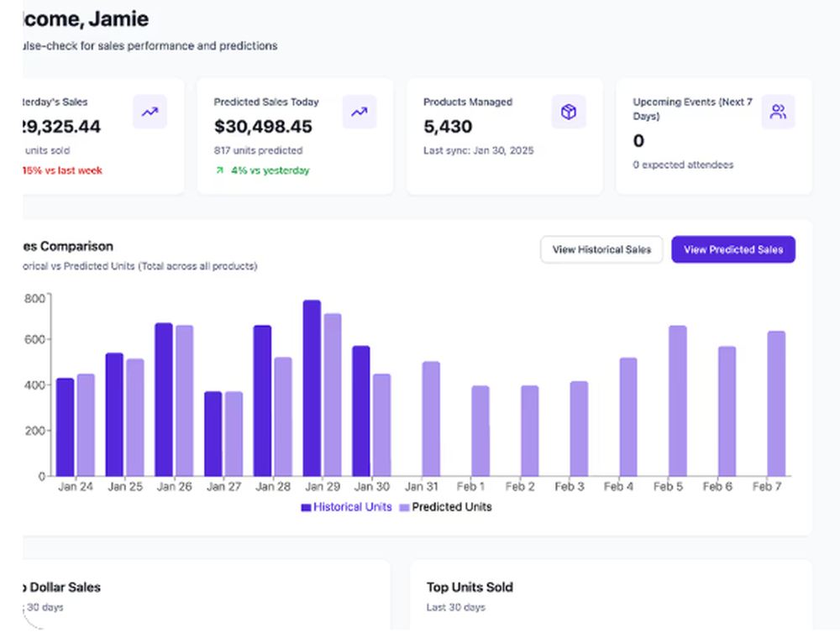Image resolution: width=840 pixels, height=638 pixels.
Task: Switch to the View Predicted Sales tab
Action: [733, 249]
